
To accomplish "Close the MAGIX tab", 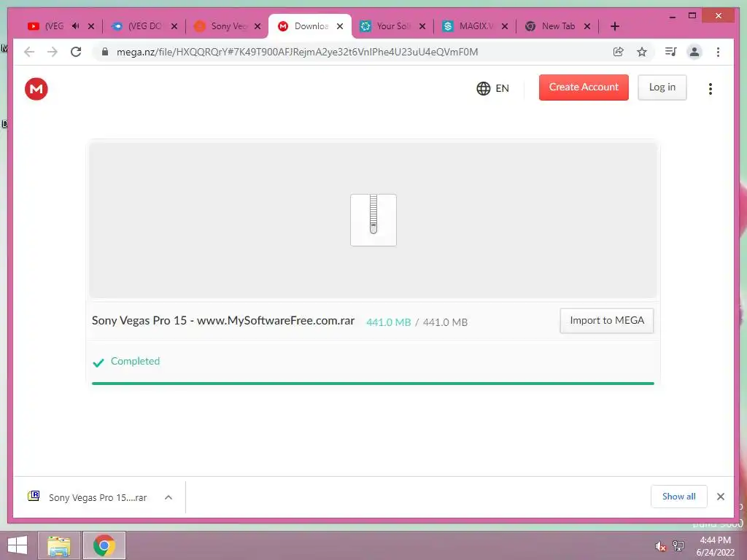I will [505, 26].
